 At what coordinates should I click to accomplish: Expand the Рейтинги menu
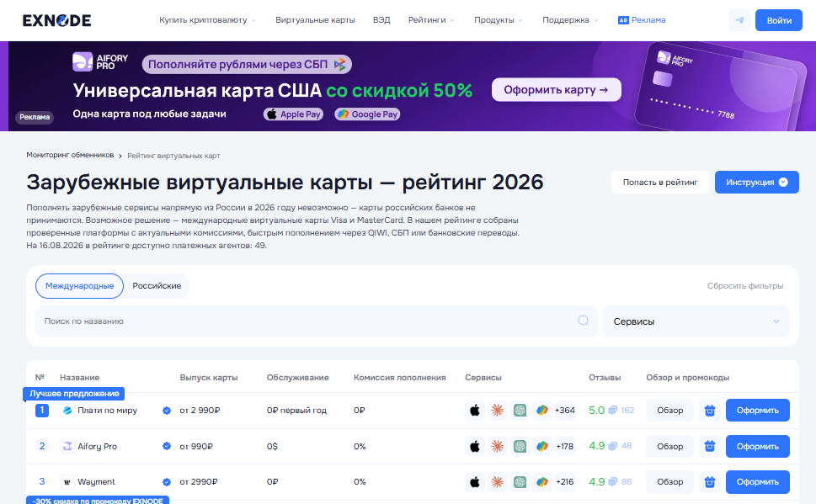pyautogui.click(x=431, y=20)
